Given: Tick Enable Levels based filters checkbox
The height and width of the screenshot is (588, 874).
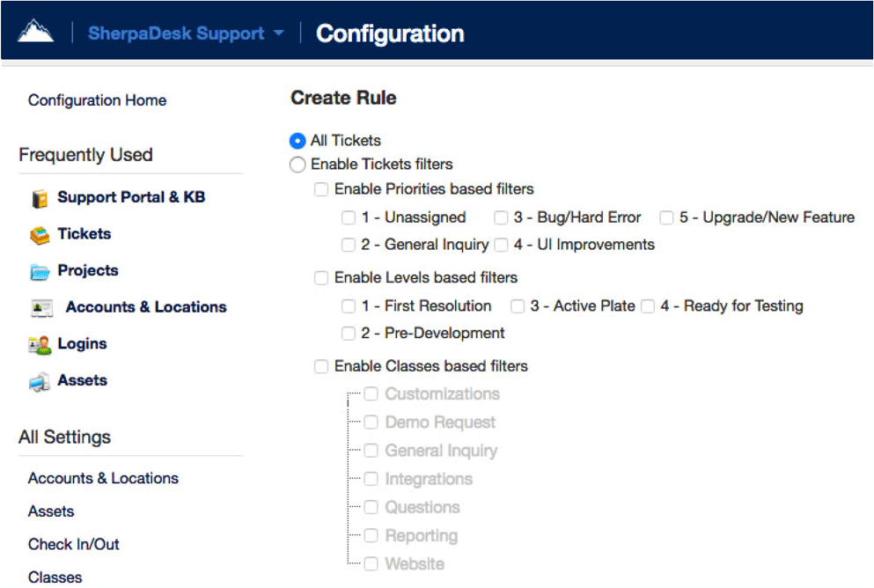Looking at the screenshot, I should 321,278.
